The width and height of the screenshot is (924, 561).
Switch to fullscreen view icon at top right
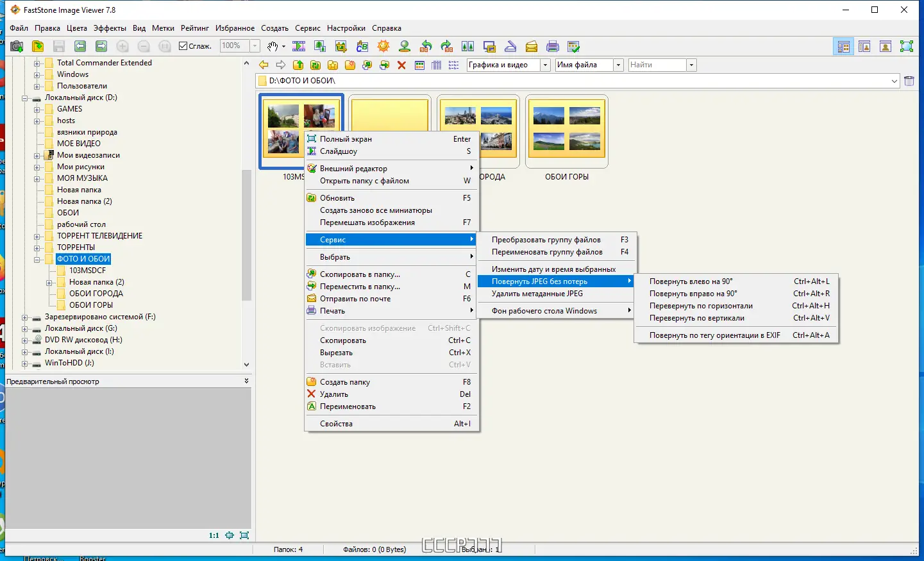point(906,46)
